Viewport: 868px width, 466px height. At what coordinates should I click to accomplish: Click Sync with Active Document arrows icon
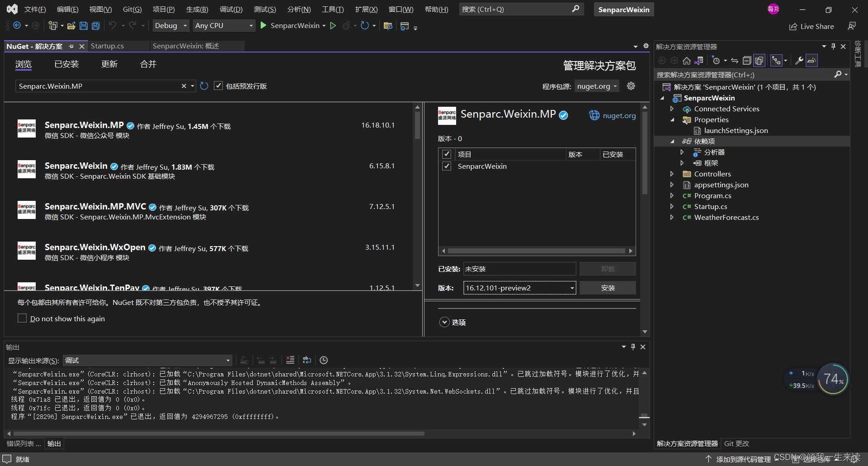(x=735, y=61)
